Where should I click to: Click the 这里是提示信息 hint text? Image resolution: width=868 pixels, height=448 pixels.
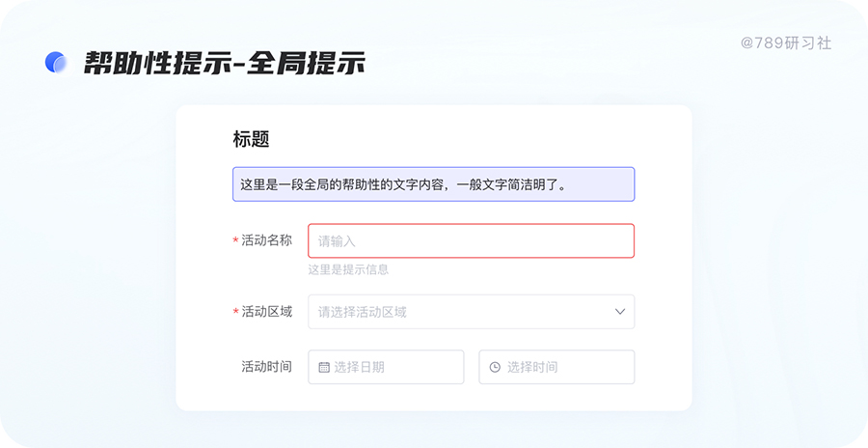(x=348, y=269)
